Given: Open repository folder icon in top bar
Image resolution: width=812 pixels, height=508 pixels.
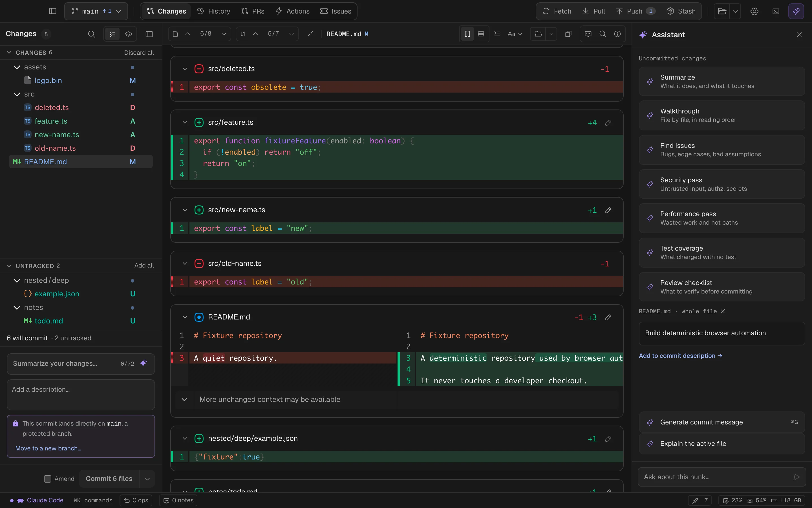Looking at the screenshot, I should 722,11.
